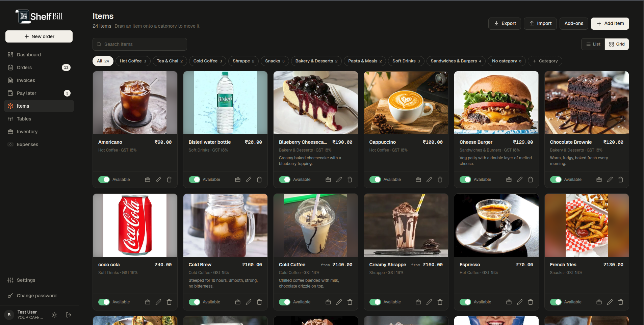Screen dimensions: 644x325
Task: Switch off Blueberry Cheesecake availability
Action: [x=285, y=180]
